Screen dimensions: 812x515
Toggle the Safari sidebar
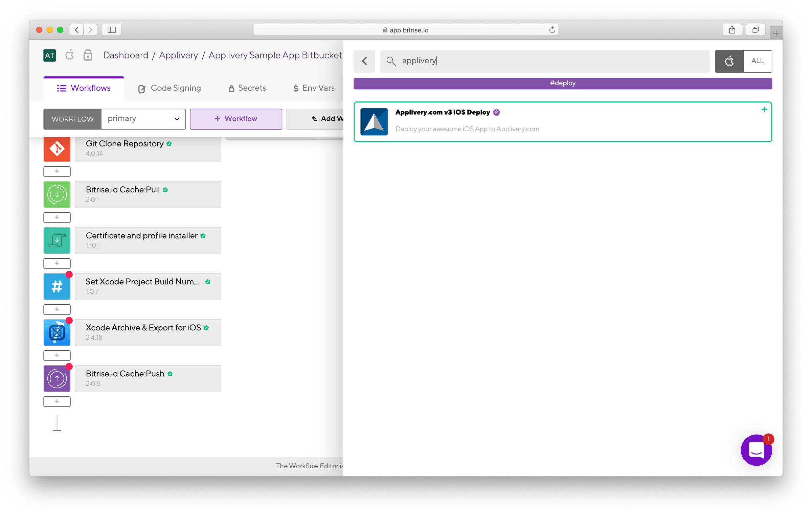pos(112,30)
